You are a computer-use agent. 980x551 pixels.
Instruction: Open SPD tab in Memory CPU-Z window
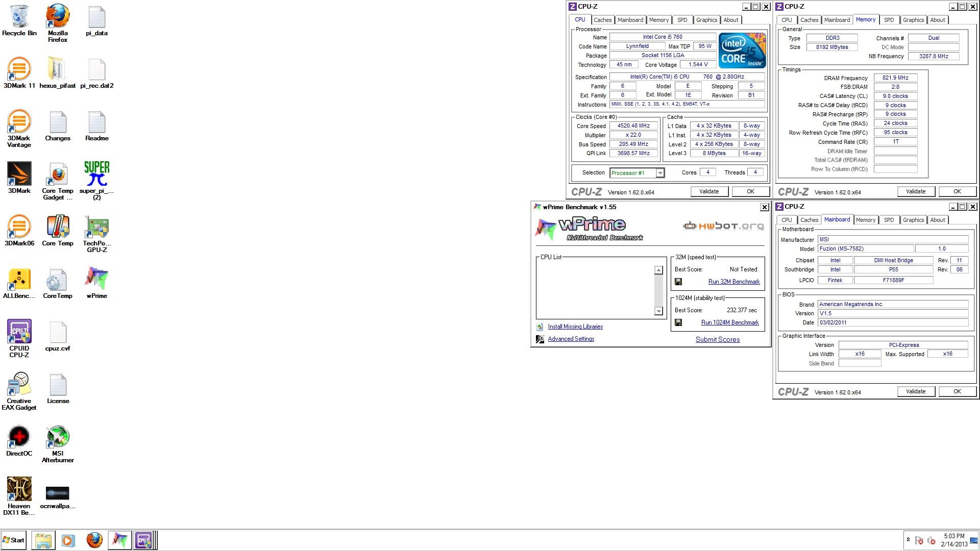point(889,20)
